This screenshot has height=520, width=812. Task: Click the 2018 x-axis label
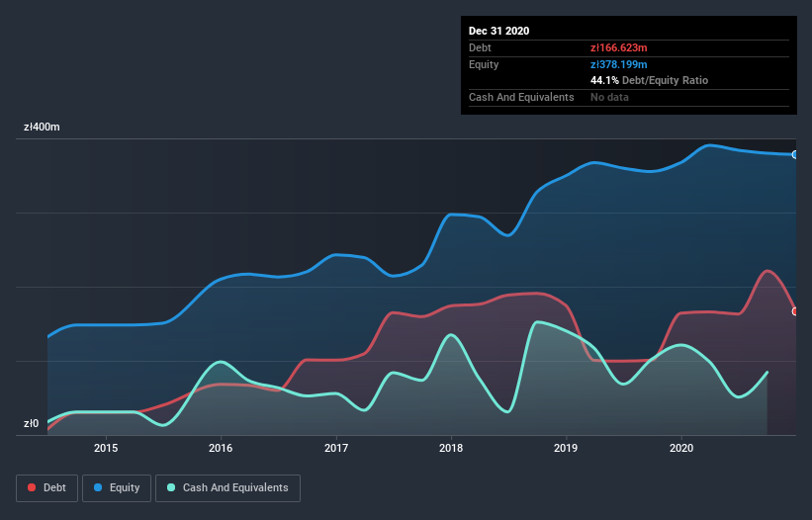451,448
